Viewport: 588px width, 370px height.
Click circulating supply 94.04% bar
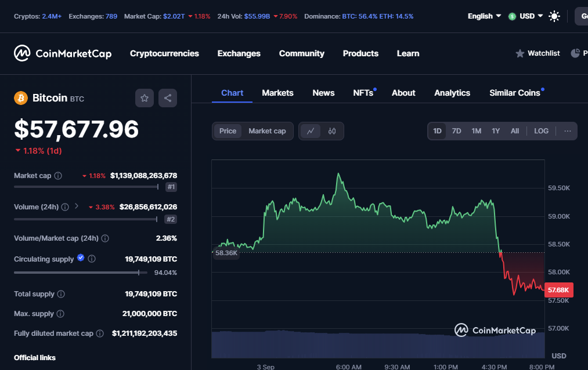(x=80, y=273)
